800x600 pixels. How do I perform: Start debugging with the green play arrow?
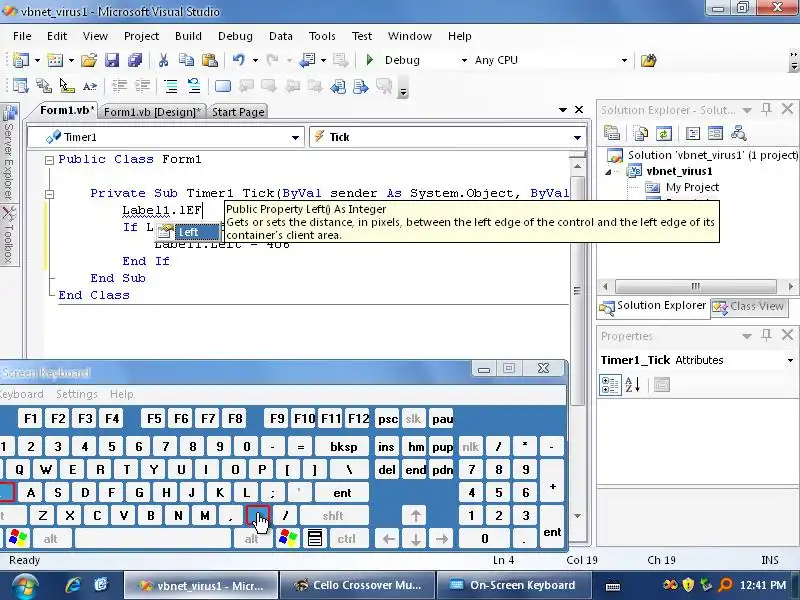pyautogui.click(x=370, y=60)
